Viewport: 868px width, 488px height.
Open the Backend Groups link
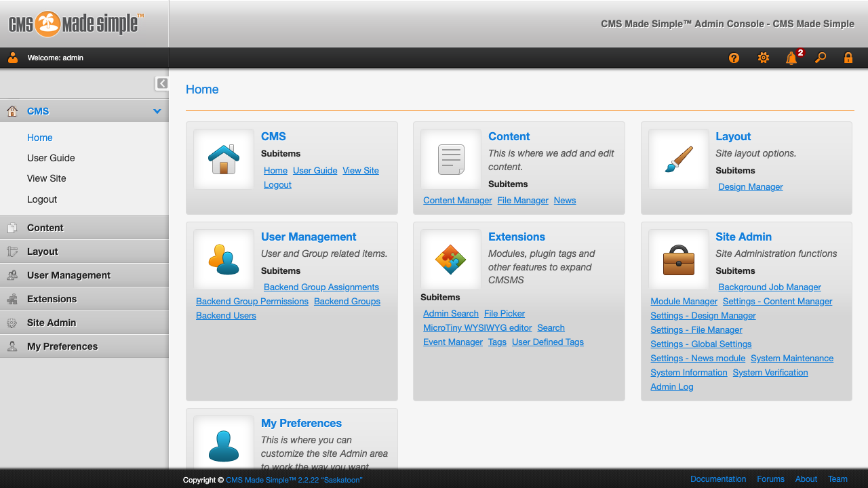tap(347, 302)
